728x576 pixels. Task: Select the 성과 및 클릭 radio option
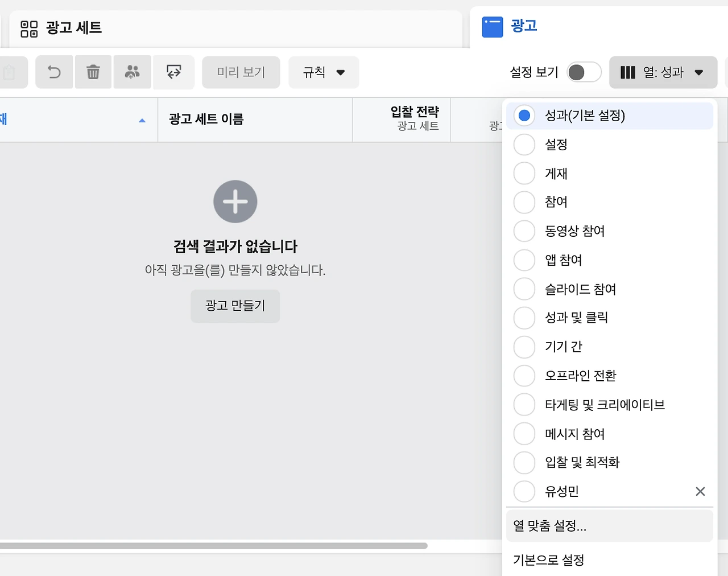(x=524, y=318)
